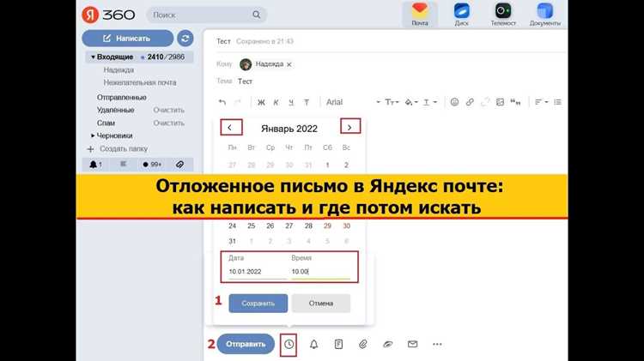Click the Время input field
The height and width of the screenshot is (361, 644).
click(x=321, y=272)
